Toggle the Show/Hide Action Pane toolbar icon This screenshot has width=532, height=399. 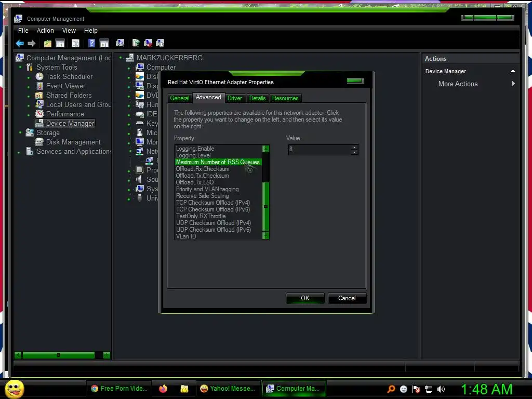pyautogui.click(x=104, y=43)
